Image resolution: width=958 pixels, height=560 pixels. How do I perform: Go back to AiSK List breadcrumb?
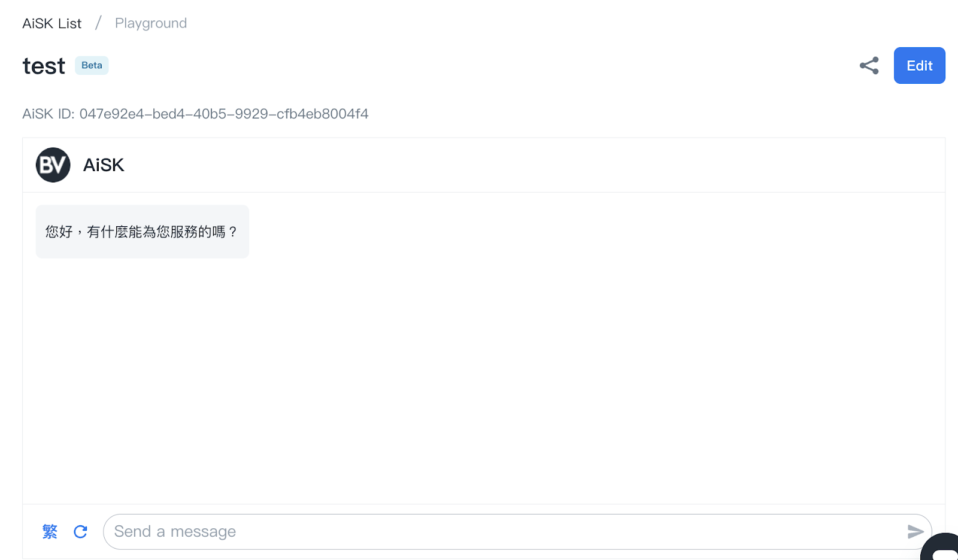click(x=51, y=23)
